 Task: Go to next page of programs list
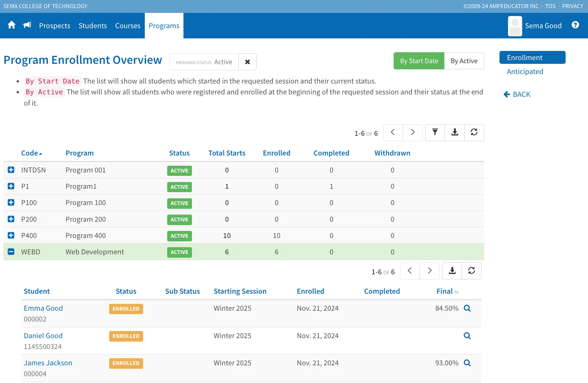[x=413, y=132]
